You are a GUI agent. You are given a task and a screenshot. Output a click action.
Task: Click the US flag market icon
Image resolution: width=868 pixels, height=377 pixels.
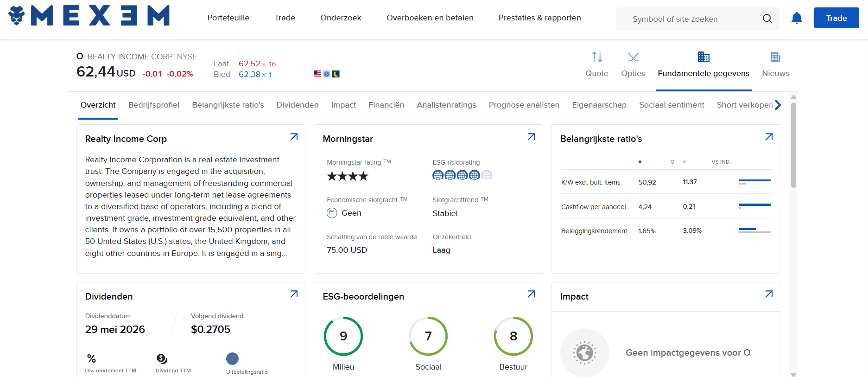tap(317, 74)
